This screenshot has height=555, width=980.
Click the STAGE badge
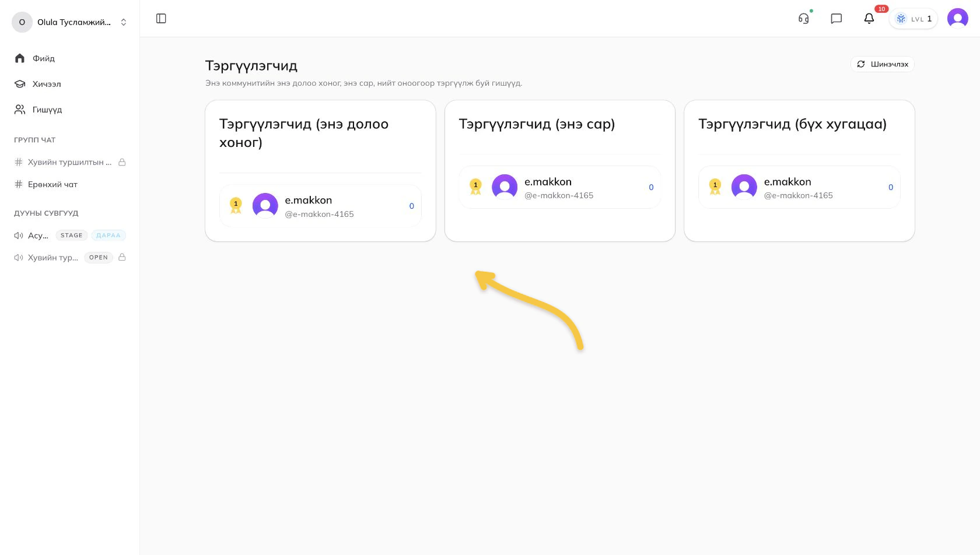[x=72, y=236]
